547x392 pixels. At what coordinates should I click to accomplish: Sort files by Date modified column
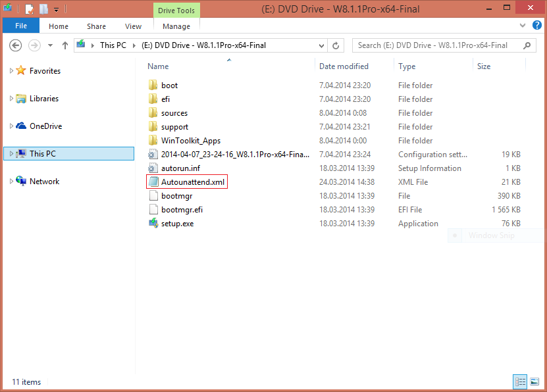[344, 66]
